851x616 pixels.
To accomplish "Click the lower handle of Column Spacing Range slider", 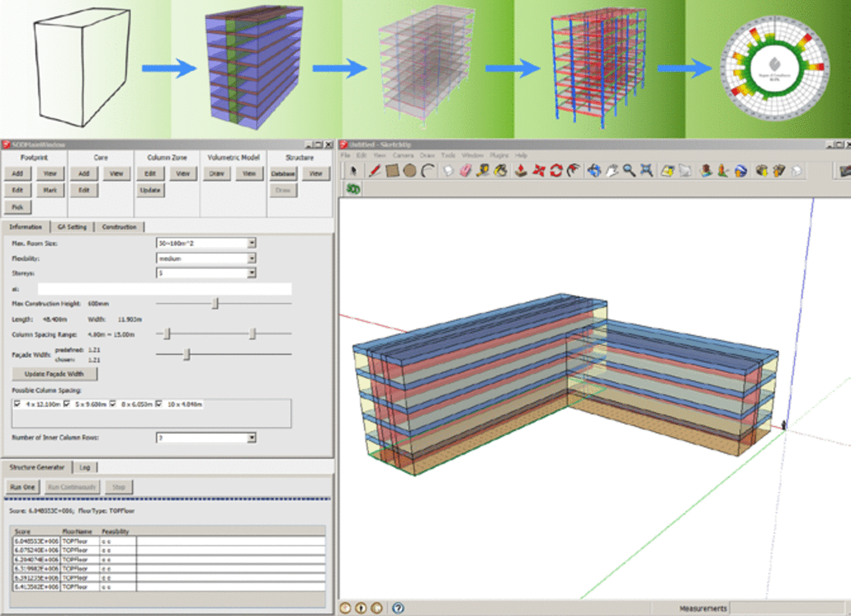I will [167, 334].
